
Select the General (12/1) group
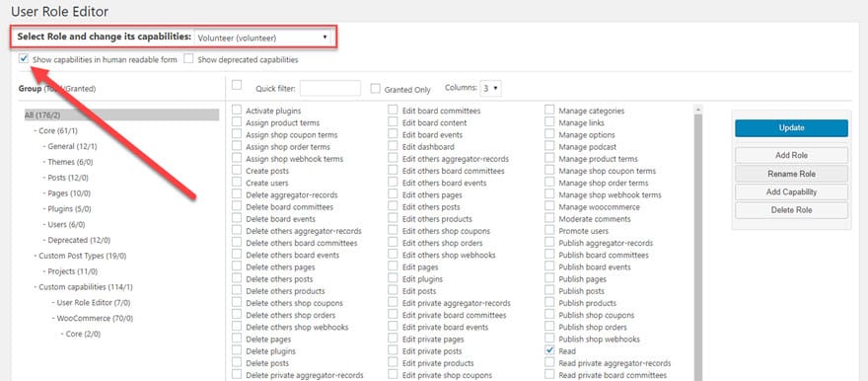pos(73,146)
